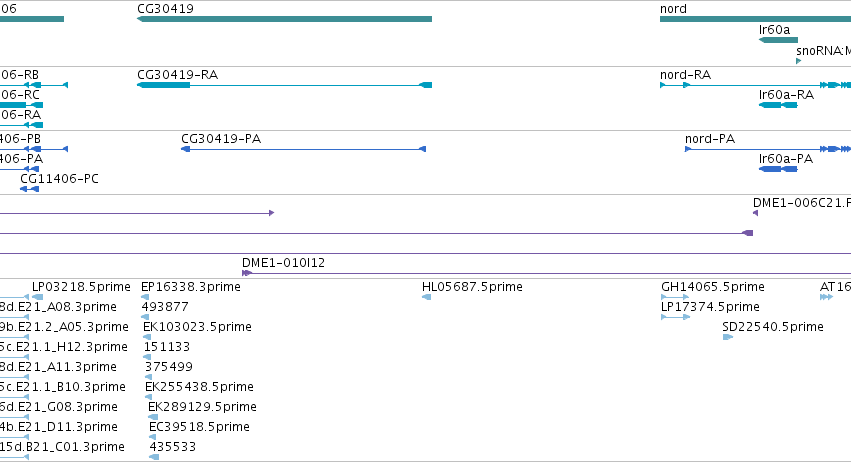Viewport: 851px width, 462px height.
Task: Select the CG30419 gene bar
Action: [284, 19]
